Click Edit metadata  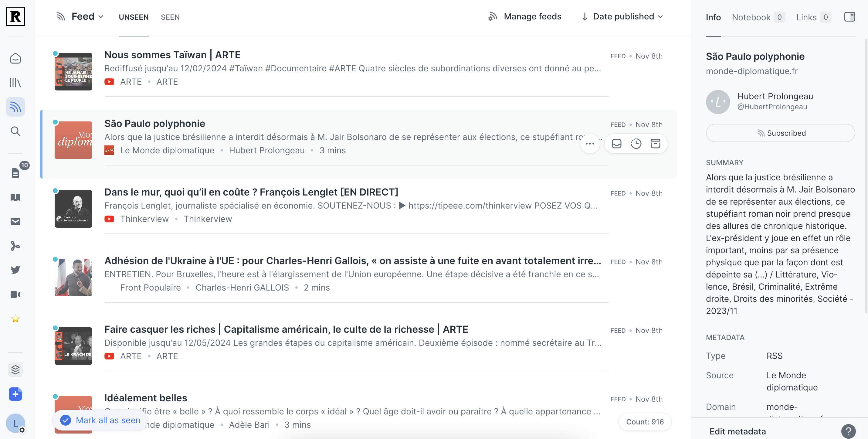click(x=737, y=431)
